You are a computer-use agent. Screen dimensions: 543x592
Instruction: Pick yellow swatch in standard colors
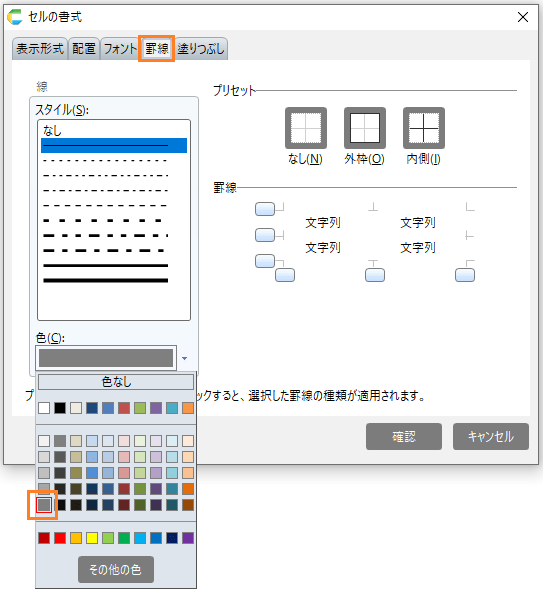pyautogui.click(x=92, y=538)
